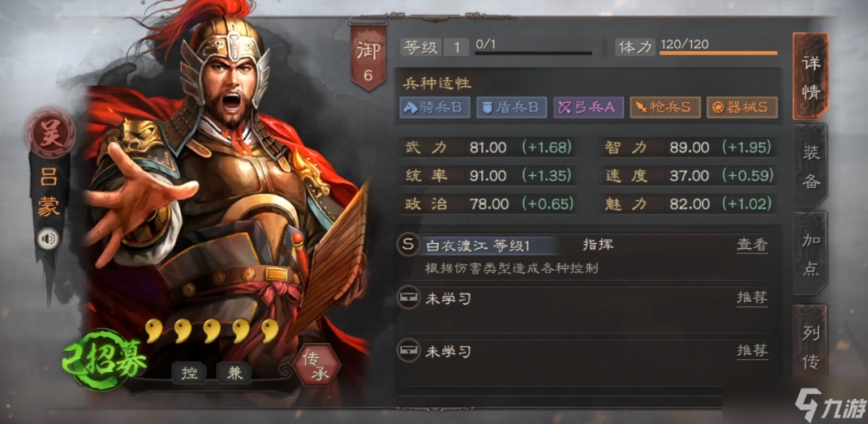Tap the 体力 stamina progress bar
Screen dimensions: 868x424
(x=718, y=54)
